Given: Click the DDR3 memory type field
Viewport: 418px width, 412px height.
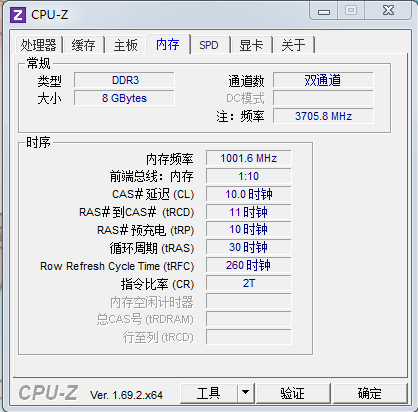Looking at the screenshot, I should pyautogui.click(x=124, y=80).
